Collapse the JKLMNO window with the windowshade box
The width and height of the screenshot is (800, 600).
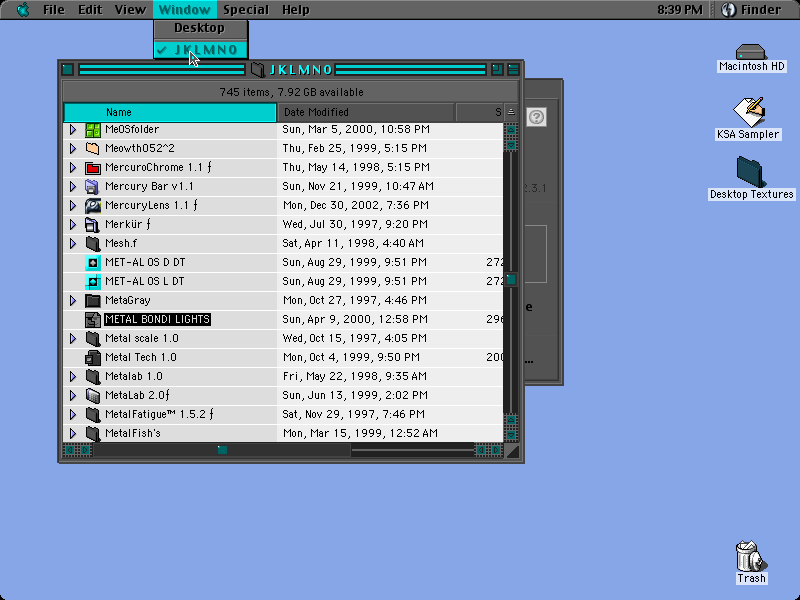coord(513,69)
